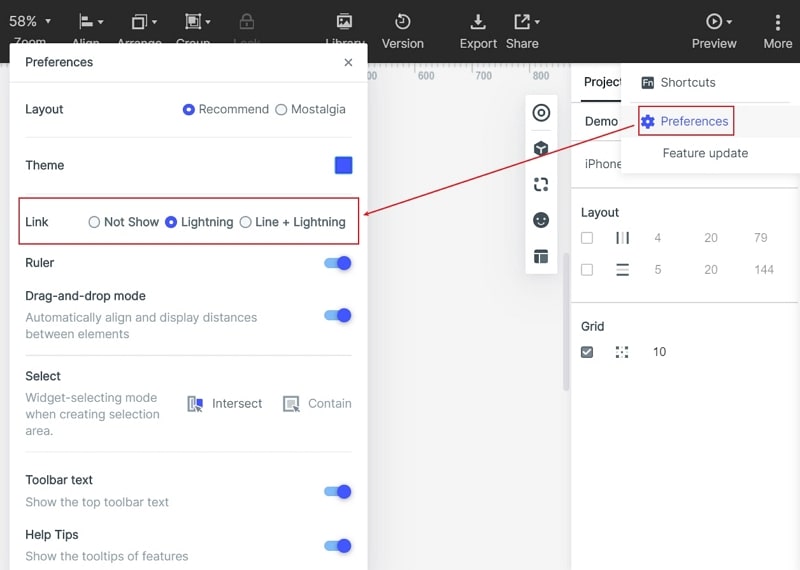
Task: Open the More three-dot menu
Action: (x=778, y=22)
